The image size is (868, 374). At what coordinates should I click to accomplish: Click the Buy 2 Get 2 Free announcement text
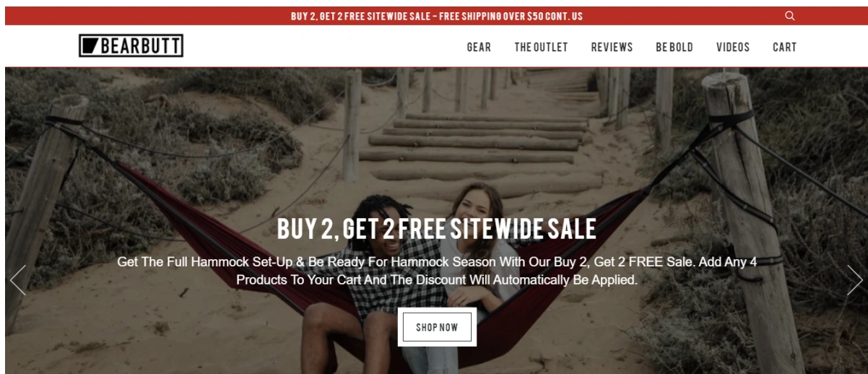pos(360,16)
